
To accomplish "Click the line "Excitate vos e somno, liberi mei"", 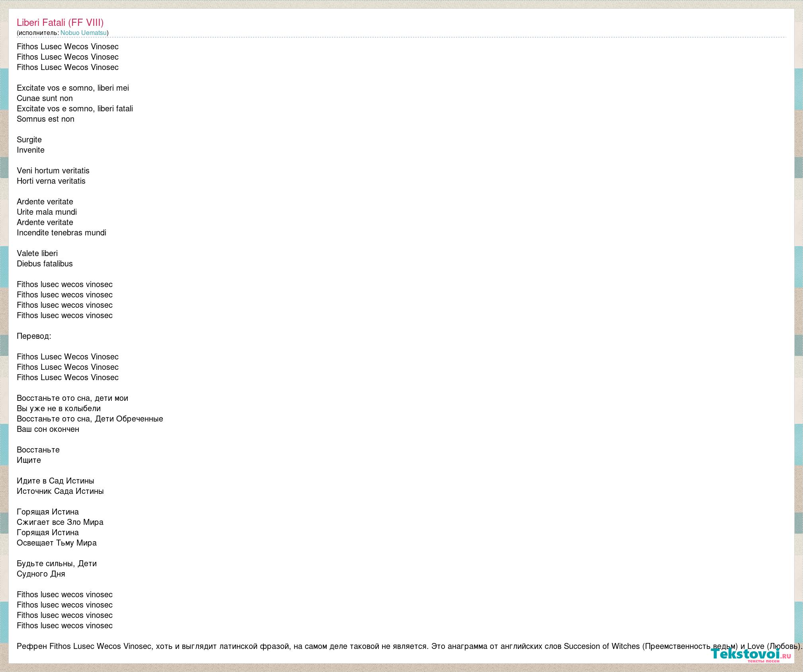I will coord(73,88).
